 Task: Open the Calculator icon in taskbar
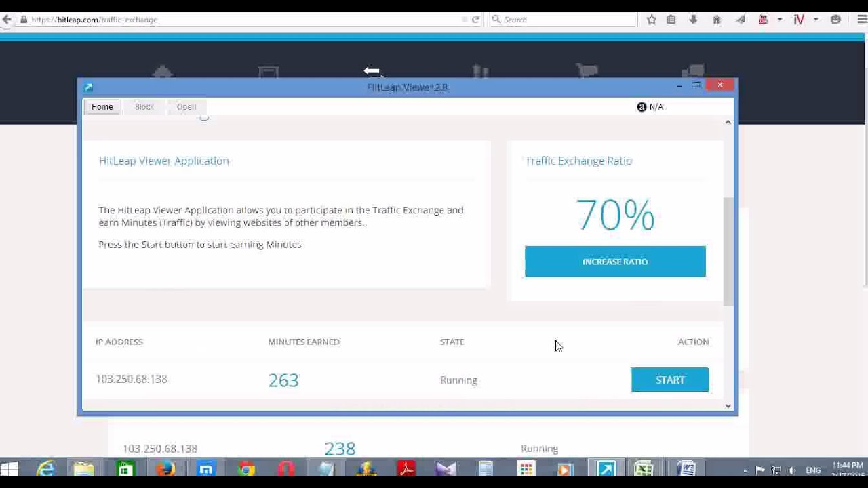(x=486, y=469)
